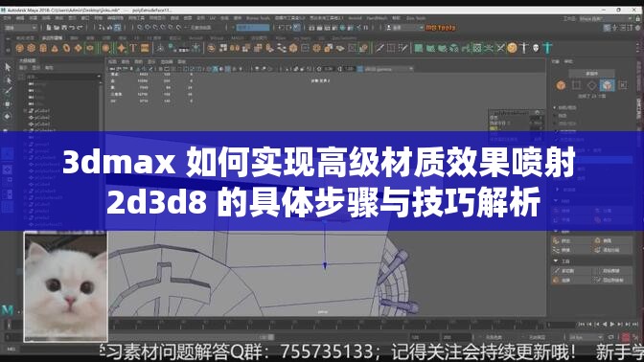
Task: Pick the Lasso select tool in toolbox
Action: click(x=8, y=79)
